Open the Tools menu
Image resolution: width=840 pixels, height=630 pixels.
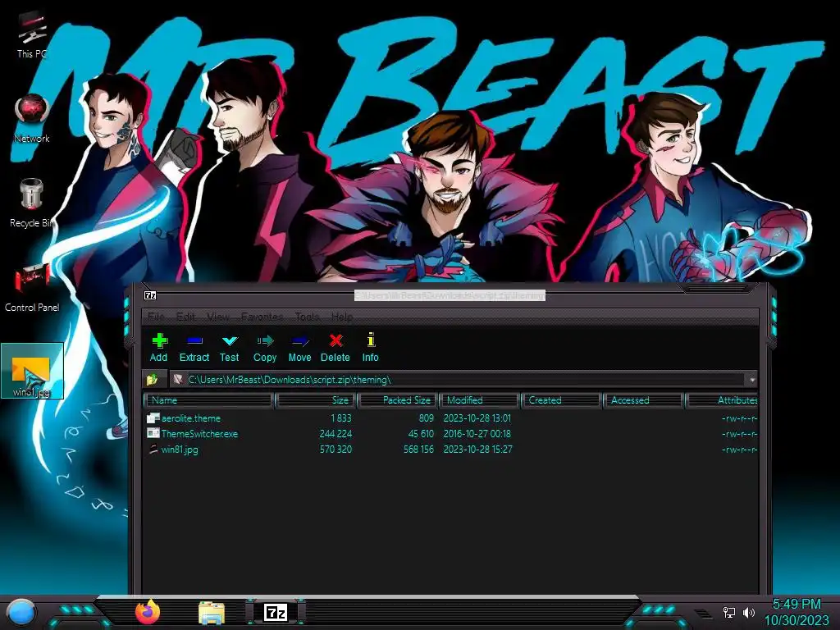(307, 317)
